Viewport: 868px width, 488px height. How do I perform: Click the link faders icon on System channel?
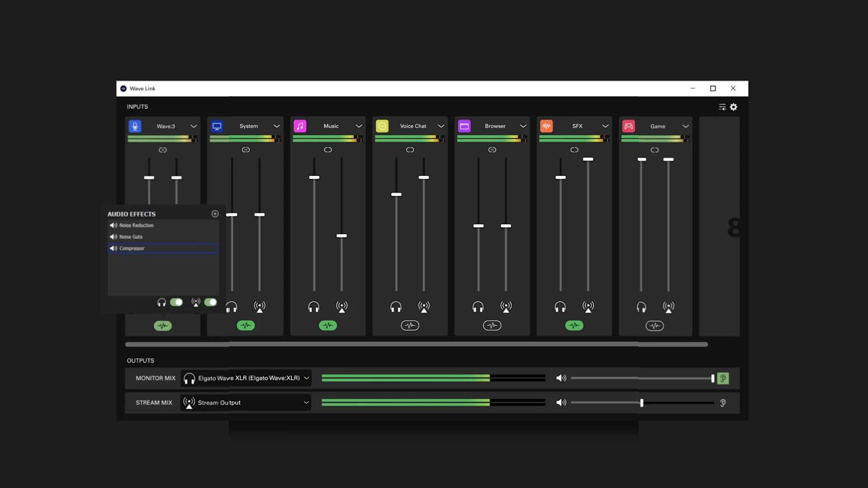(x=245, y=150)
